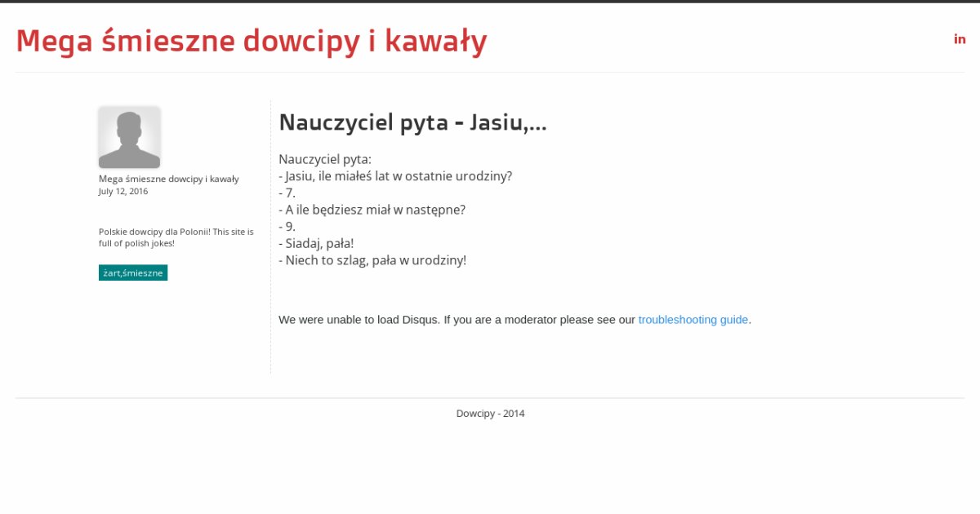Click the post title "Nauczyciel pyta - Jasiu,..."
980x514 pixels.
412,122
